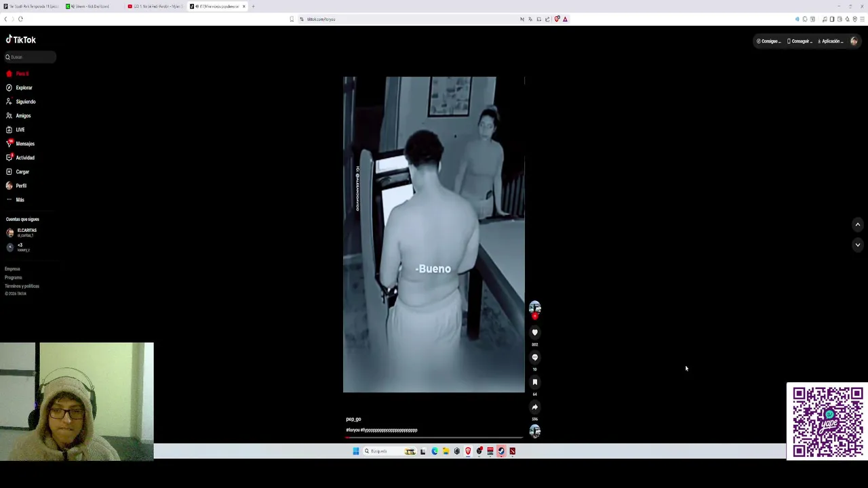Close the active TikTok tab
The width and height of the screenshot is (868, 488).
[244, 6]
